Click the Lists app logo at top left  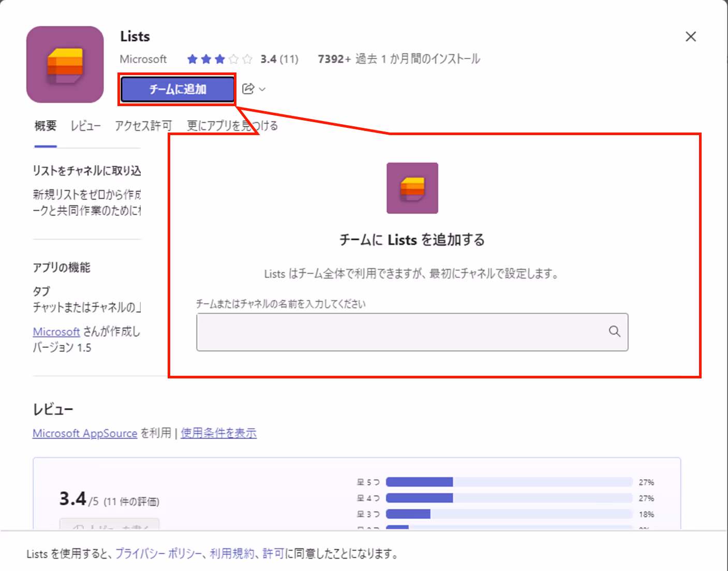coord(65,65)
